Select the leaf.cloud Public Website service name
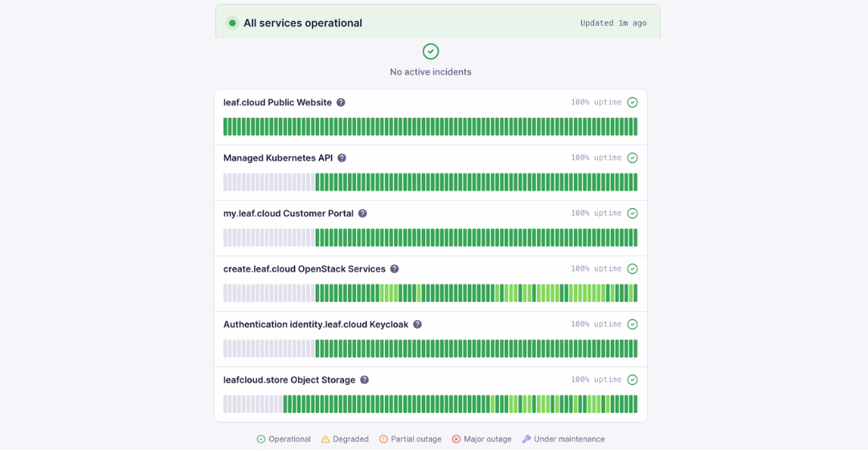 [x=277, y=102]
